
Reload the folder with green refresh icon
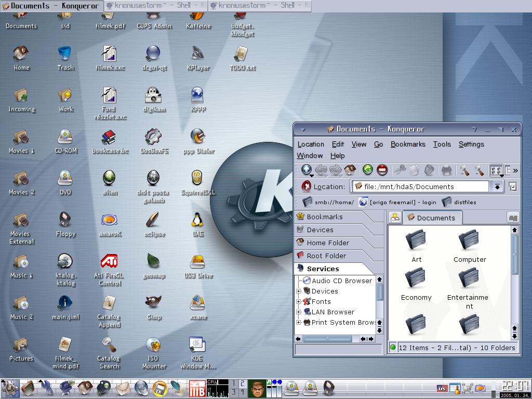(367, 170)
